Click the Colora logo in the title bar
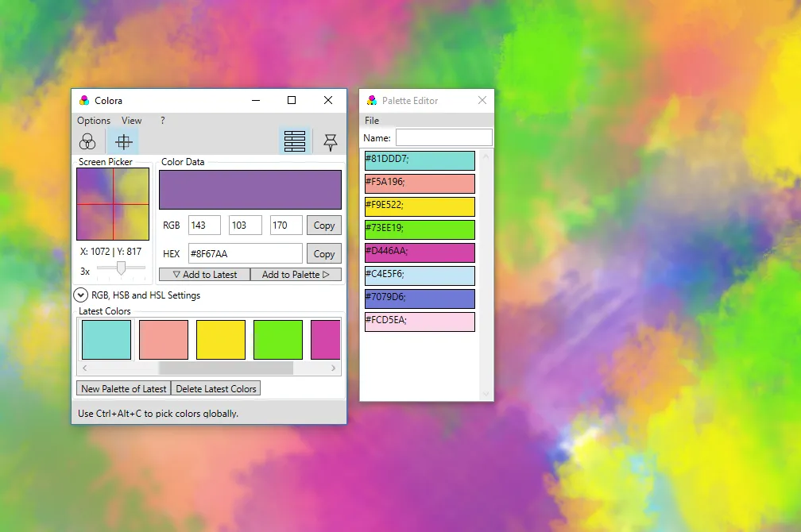This screenshot has width=801, height=532. 83,100
